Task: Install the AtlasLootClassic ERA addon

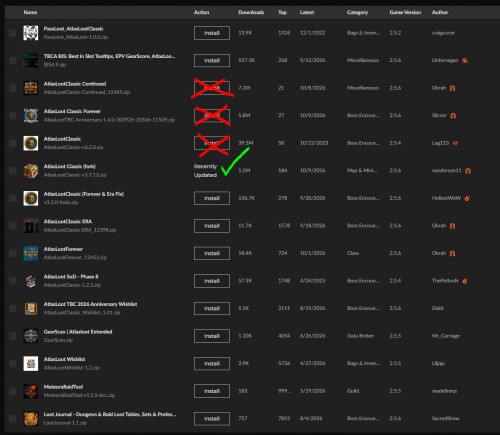Action: (212, 226)
